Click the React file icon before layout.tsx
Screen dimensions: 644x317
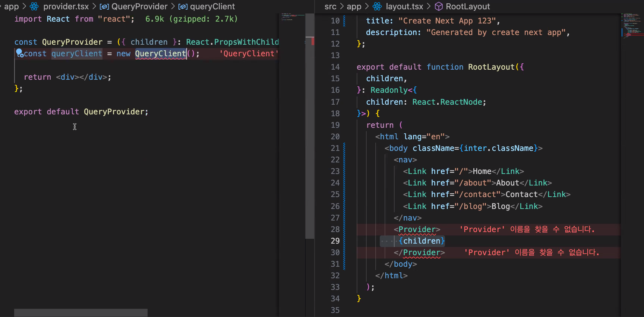click(377, 6)
